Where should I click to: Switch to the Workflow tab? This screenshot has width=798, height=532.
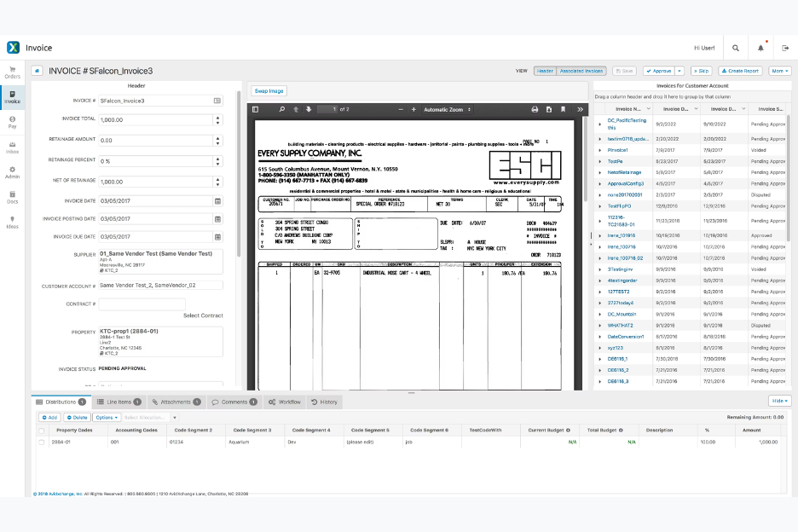tap(285, 402)
